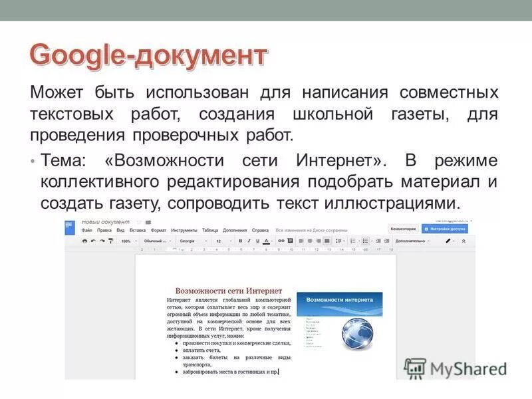Image resolution: width=532 pixels, height=399 pixels.
Task: Click the horizontal ruler above the page
Action: click(x=265, y=249)
